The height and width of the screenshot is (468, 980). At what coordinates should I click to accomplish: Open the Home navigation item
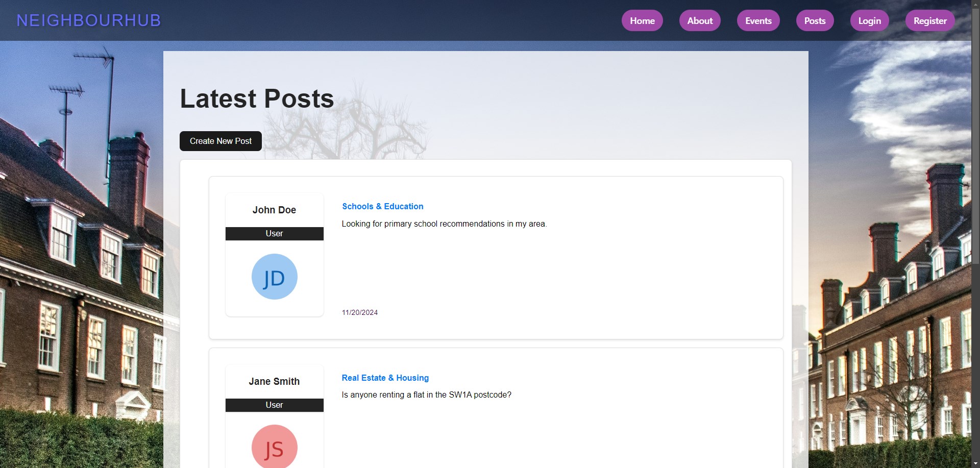[x=642, y=21]
